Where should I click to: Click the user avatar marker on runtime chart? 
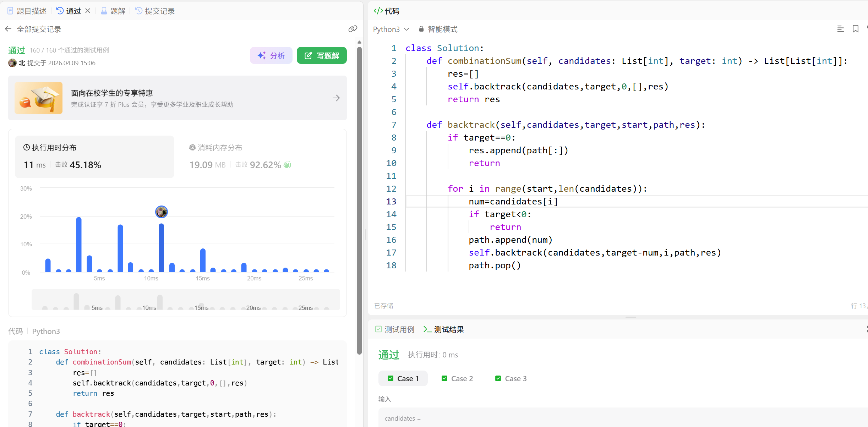[162, 212]
